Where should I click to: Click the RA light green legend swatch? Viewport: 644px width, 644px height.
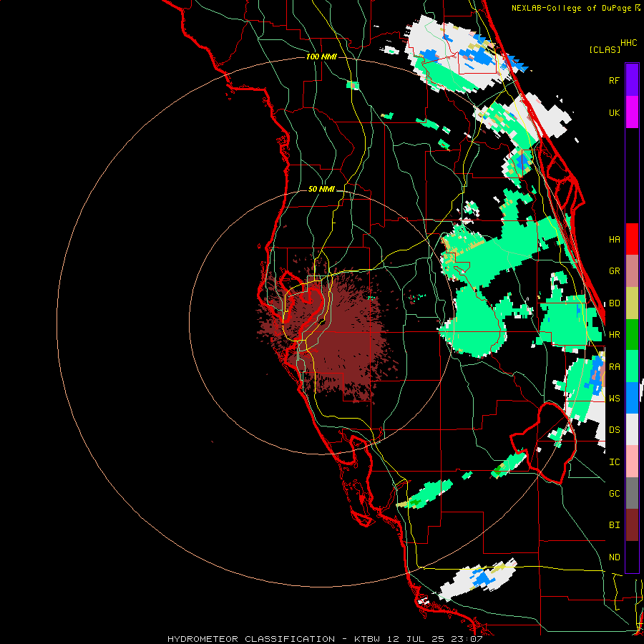point(632,366)
